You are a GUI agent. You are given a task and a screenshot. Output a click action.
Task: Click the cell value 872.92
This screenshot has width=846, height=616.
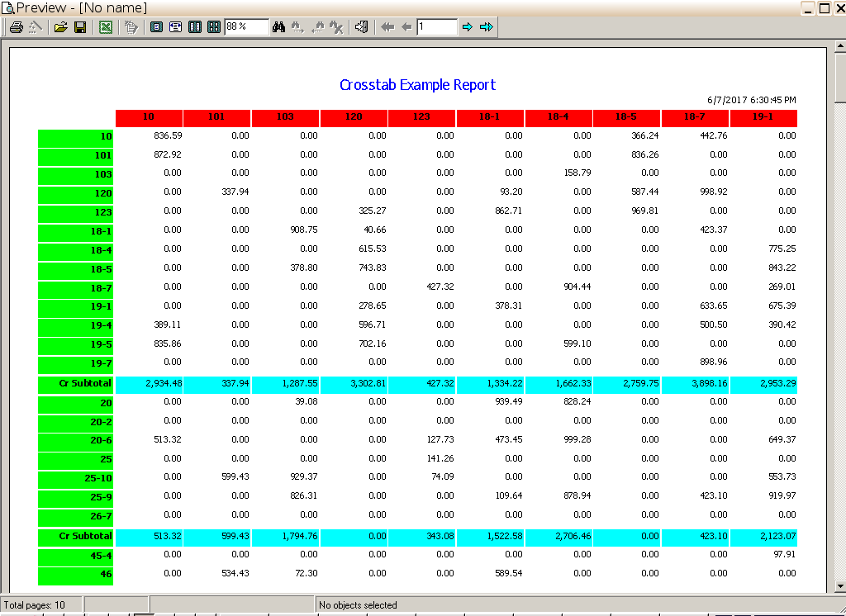pos(167,154)
